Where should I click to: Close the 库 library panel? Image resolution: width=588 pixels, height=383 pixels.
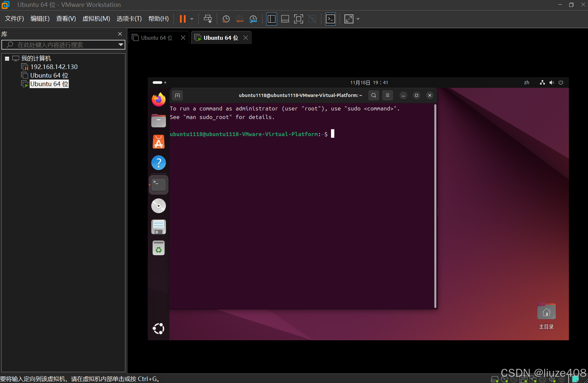click(120, 34)
